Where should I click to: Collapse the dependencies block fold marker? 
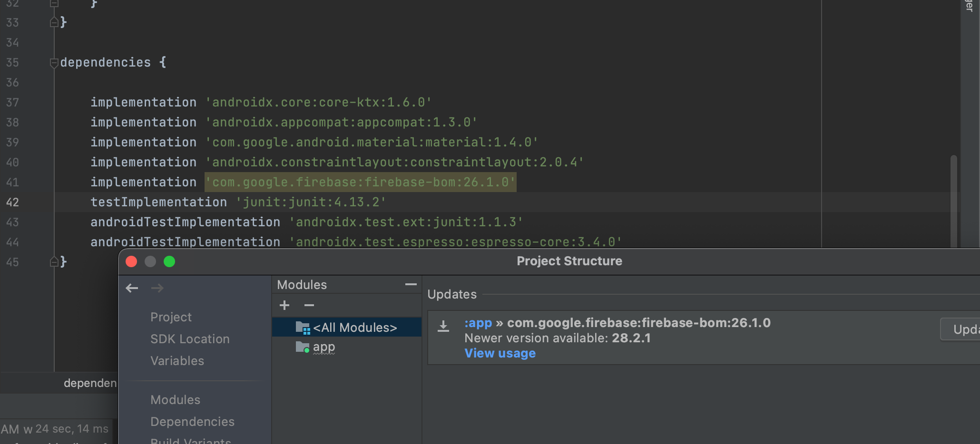[54, 63]
